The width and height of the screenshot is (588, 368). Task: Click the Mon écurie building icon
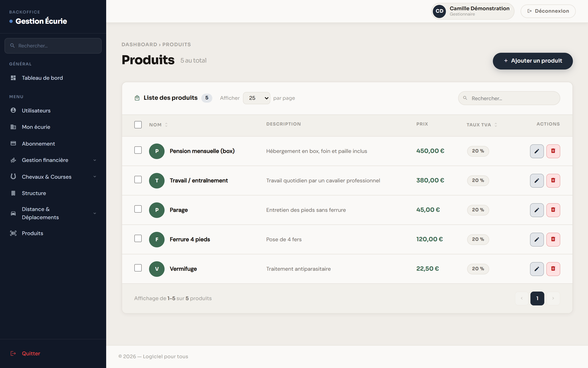pyautogui.click(x=13, y=127)
